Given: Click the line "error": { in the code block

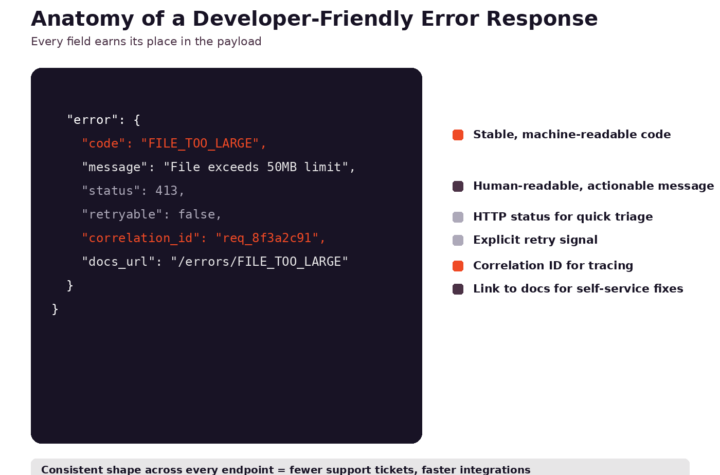Looking at the screenshot, I should (103, 120).
